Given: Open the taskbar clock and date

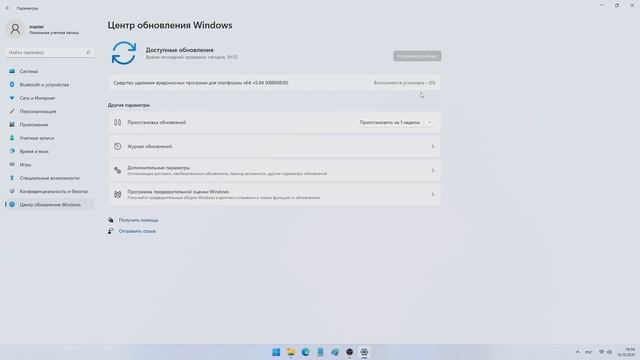Looking at the screenshot, I should tap(627, 352).
